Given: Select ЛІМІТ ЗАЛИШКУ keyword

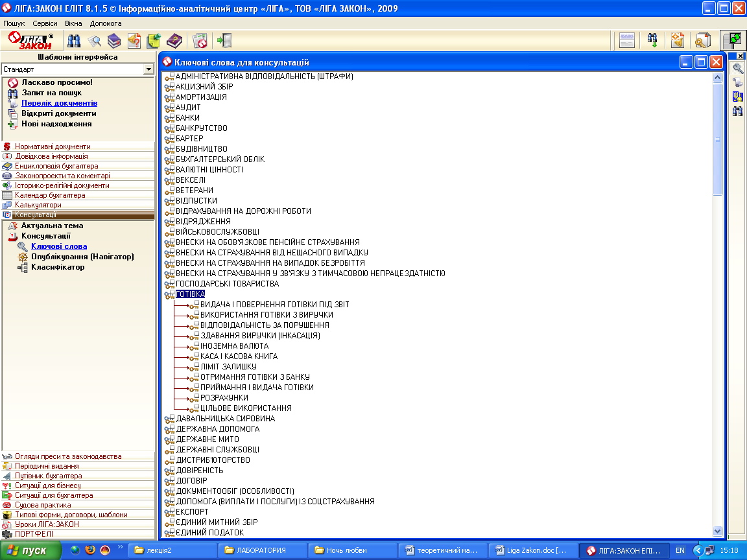Looking at the screenshot, I should [228, 367].
